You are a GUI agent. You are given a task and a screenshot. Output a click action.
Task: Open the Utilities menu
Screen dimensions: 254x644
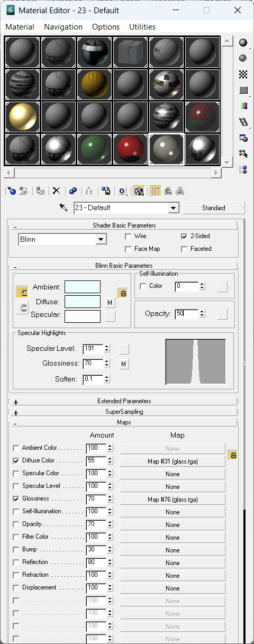(142, 26)
